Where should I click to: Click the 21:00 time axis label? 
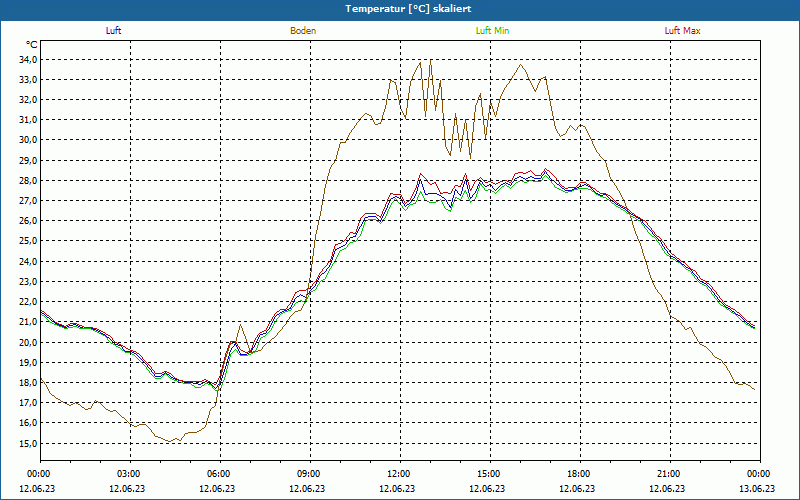pos(669,474)
